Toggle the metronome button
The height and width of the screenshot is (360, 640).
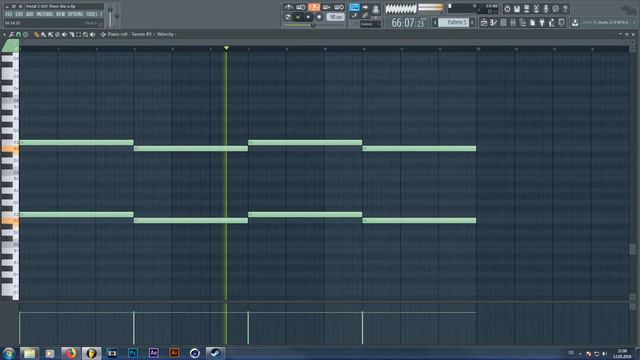(x=289, y=7)
